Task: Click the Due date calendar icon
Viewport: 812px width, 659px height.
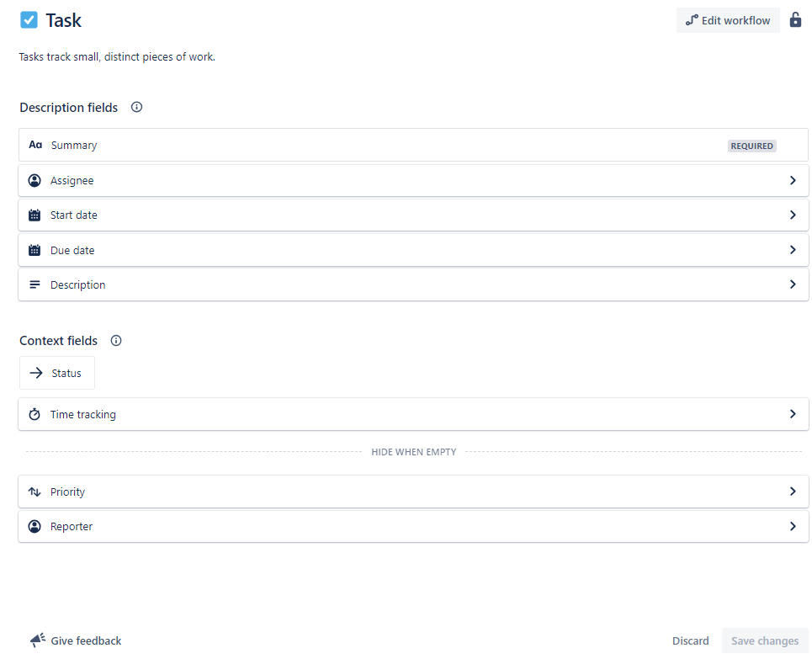Action: [34, 250]
